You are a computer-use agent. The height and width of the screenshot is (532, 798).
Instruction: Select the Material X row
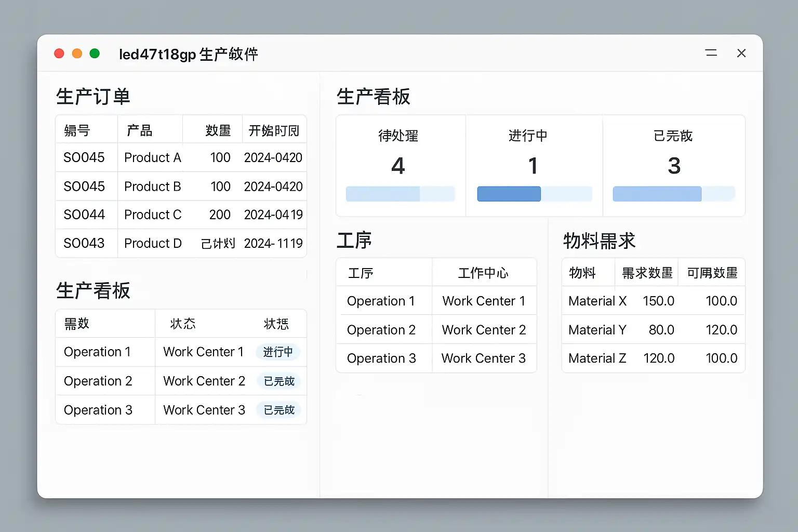(x=653, y=301)
